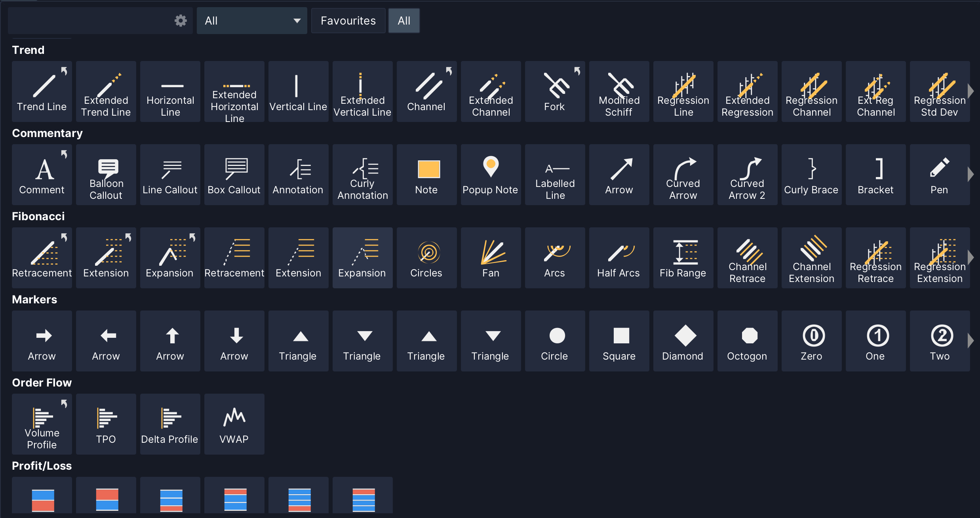Choose the Balloon Callout tool
Screen dimensions: 980x518
106,174
